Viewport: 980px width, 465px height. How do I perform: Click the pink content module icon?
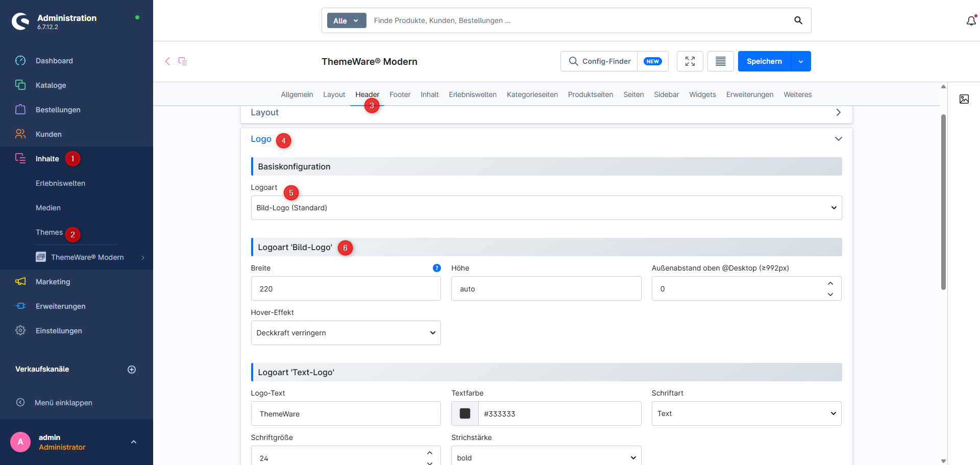pyautogui.click(x=183, y=61)
